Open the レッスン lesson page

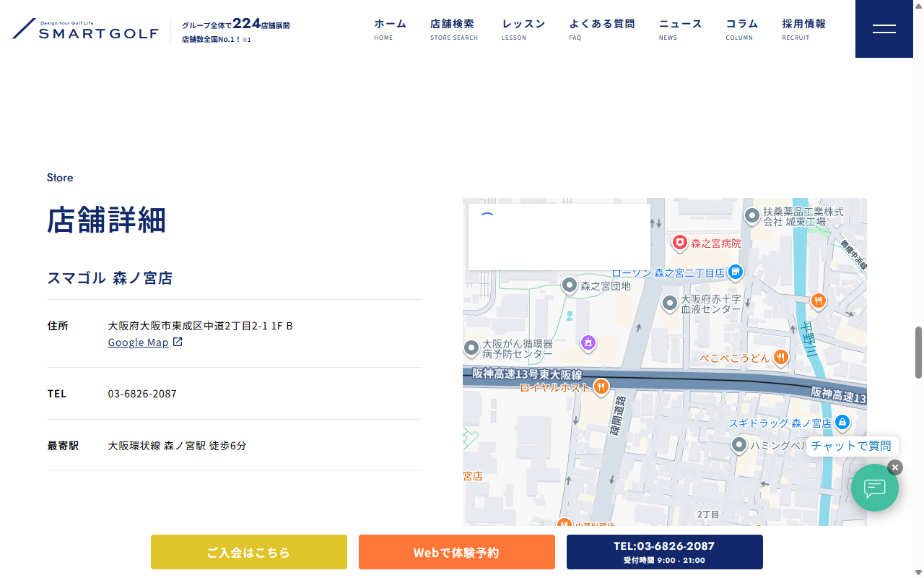click(x=523, y=29)
